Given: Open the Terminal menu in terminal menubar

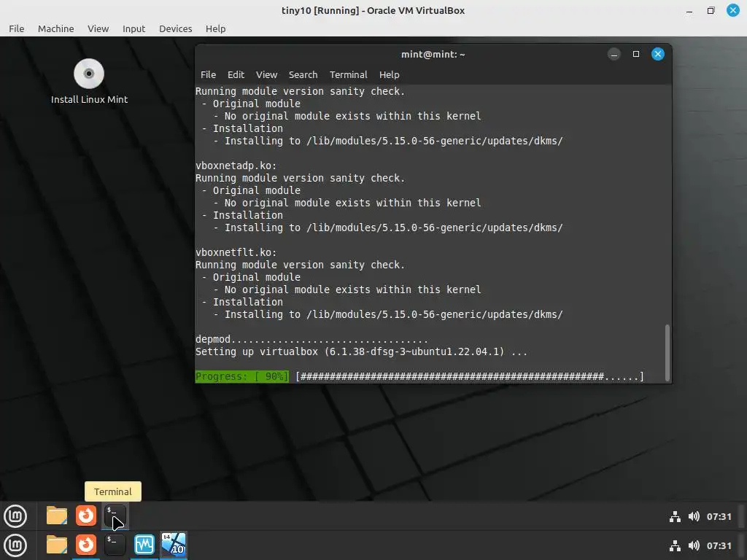Looking at the screenshot, I should point(348,75).
